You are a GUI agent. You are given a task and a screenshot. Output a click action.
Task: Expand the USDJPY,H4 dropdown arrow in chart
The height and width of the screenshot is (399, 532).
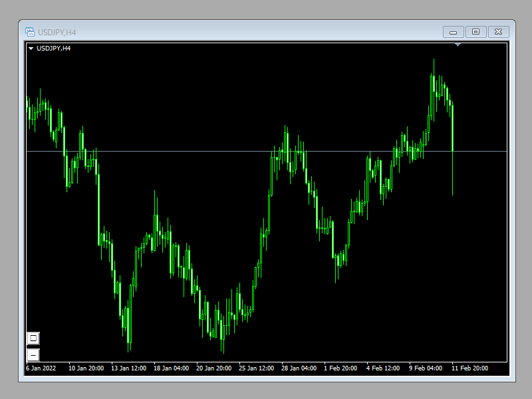pyautogui.click(x=31, y=49)
